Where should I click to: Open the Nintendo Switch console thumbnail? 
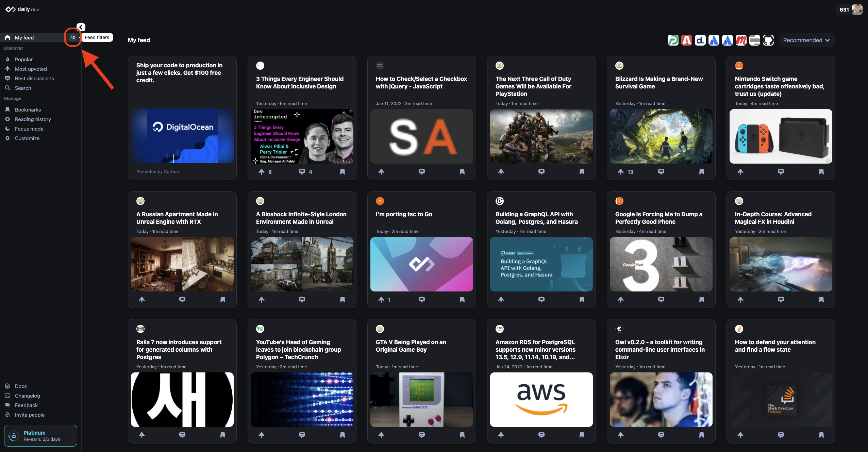781,136
